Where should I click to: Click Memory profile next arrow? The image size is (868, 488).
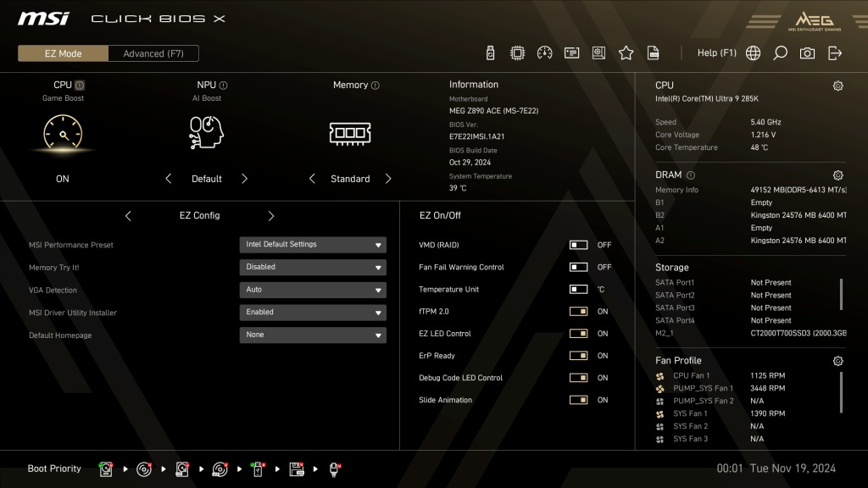point(388,179)
